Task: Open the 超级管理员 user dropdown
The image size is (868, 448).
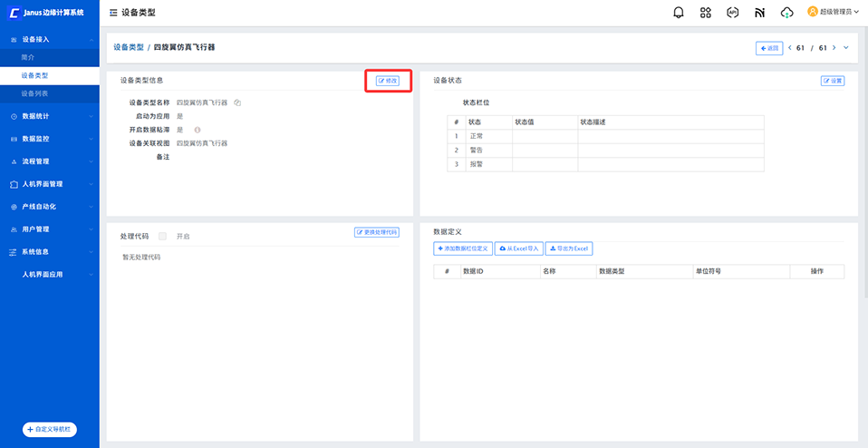Action: (833, 13)
